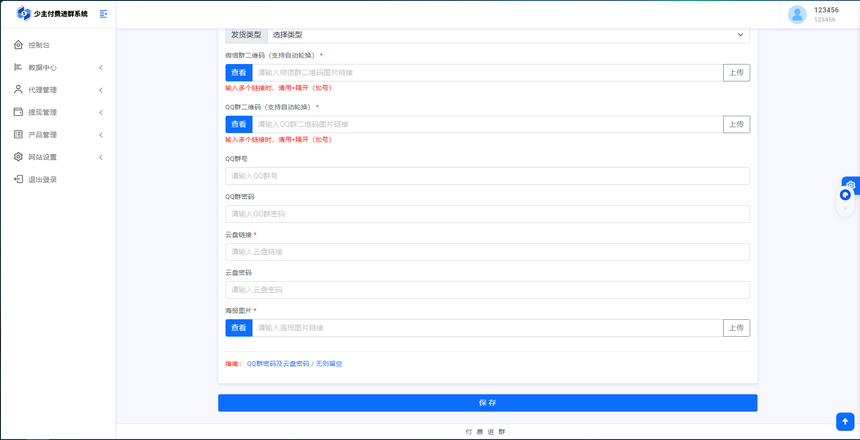Expand the 代理管理 submenu chevron
860x440 pixels.
pyautogui.click(x=101, y=90)
